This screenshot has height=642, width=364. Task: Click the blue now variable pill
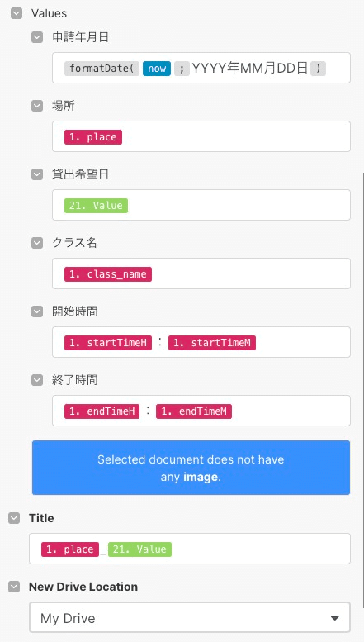click(x=157, y=69)
